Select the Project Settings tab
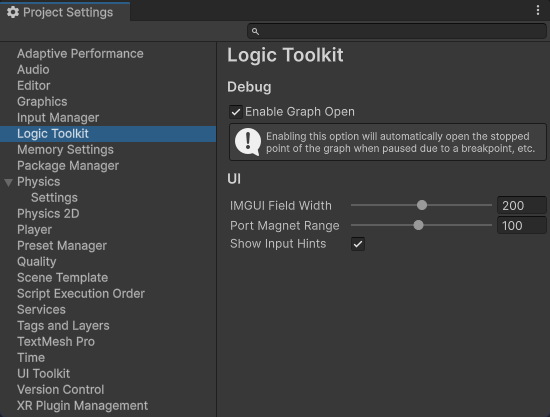This screenshot has height=417, width=550. point(65,12)
